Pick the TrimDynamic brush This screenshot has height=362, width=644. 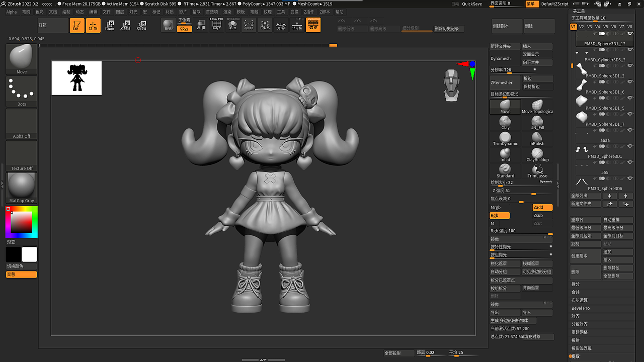505,139
